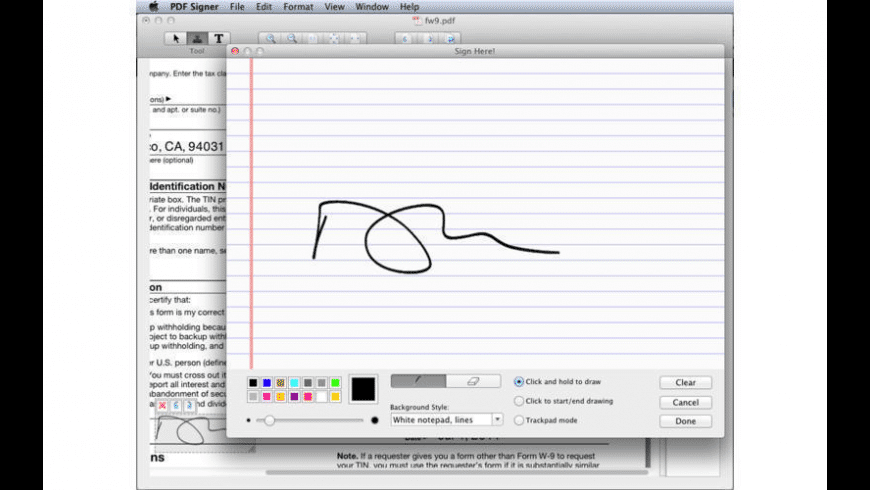Viewport: 870px width, 490px height.
Task: Click the Done button
Action: pyautogui.click(x=685, y=421)
